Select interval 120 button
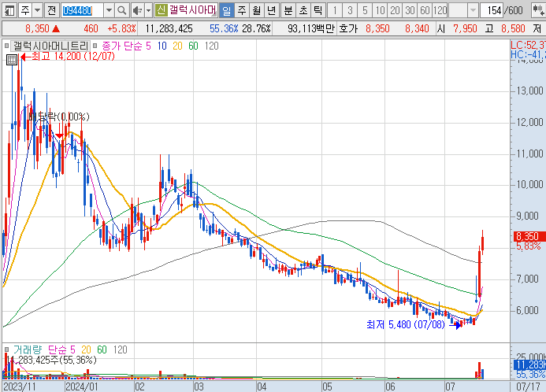This screenshot has width=546, height=392. (440, 11)
